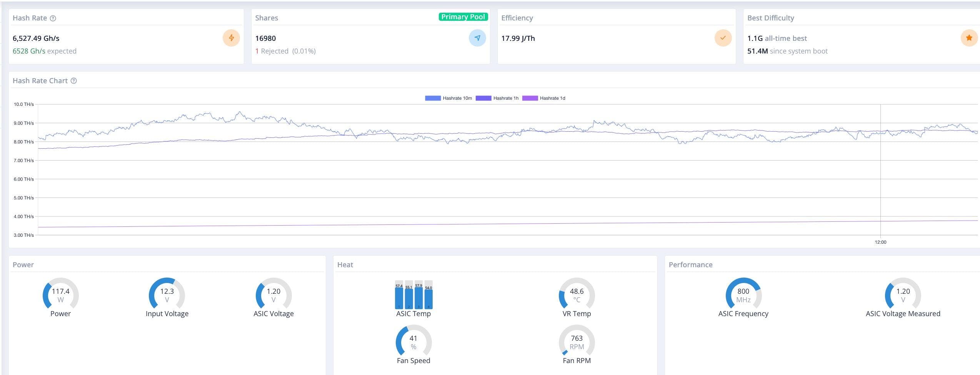Image resolution: width=980 pixels, height=375 pixels.
Task: Click the ASIC Temp bar chart
Action: pyautogui.click(x=413, y=295)
